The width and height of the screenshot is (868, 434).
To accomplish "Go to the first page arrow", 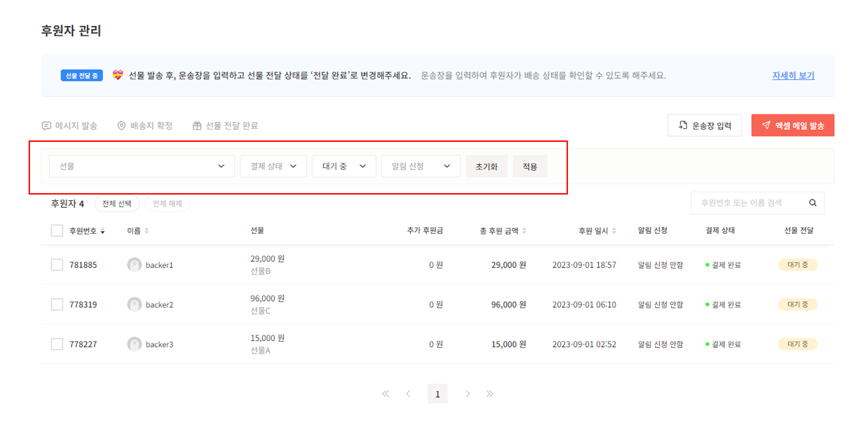I will point(385,394).
